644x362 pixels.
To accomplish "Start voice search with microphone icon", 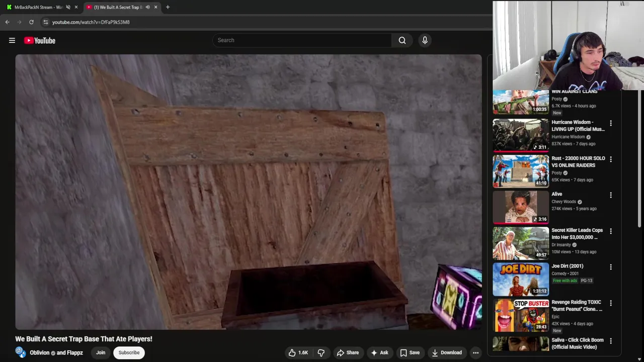I will coord(425,40).
